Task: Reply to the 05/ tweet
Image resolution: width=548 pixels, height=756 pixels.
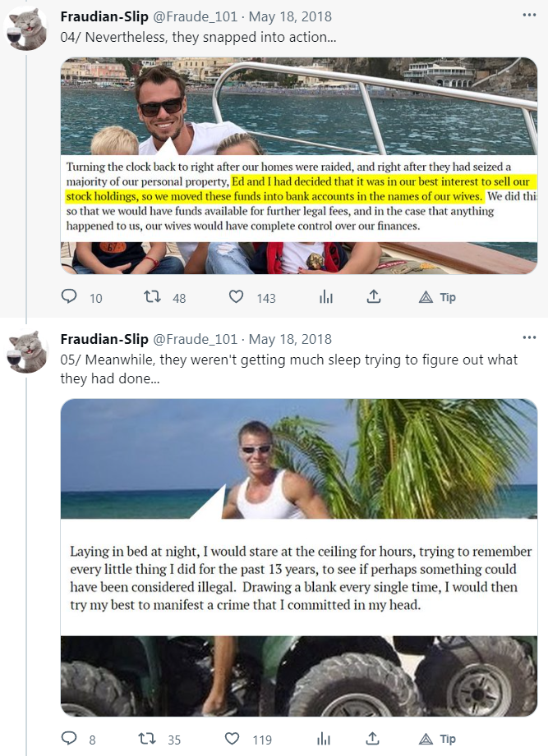Action: click(70, 739)
